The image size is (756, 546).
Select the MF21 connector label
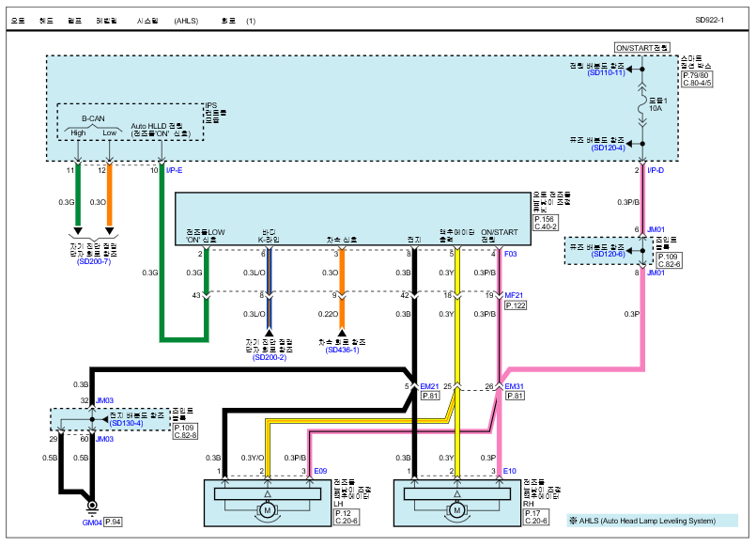[514, 295]
